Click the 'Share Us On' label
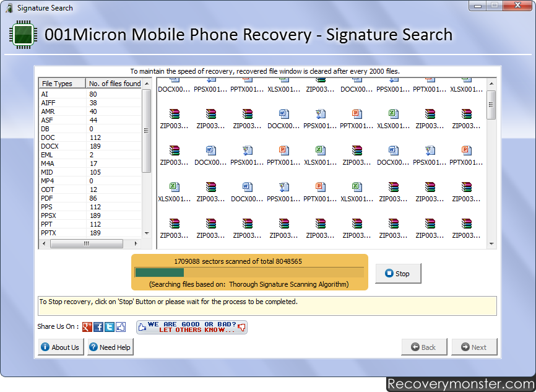Screen dimensions: 536x392 click(58, 326)
